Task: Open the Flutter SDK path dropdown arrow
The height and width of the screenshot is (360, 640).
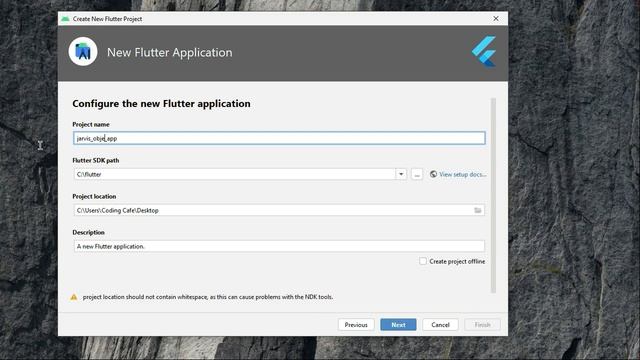Action: pos(401,174)
